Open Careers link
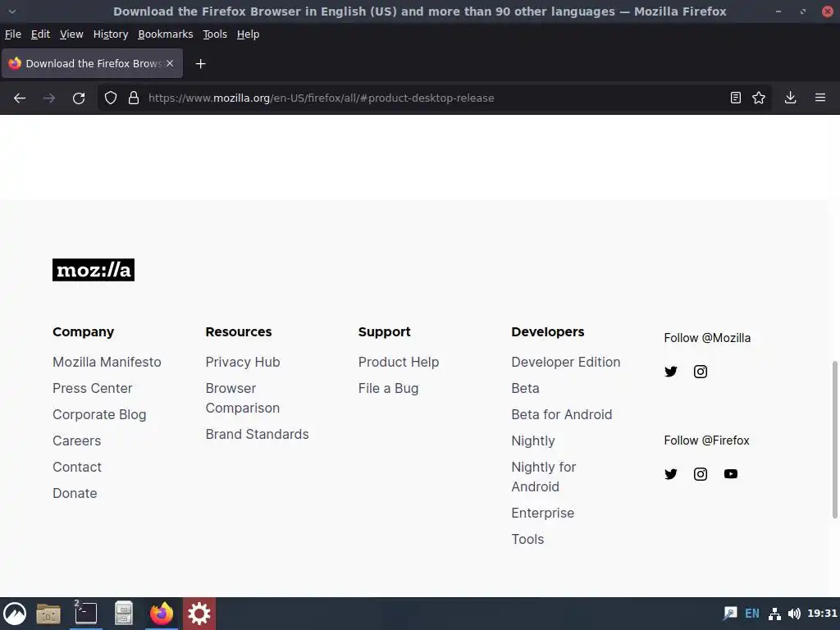 click(76, 441)
